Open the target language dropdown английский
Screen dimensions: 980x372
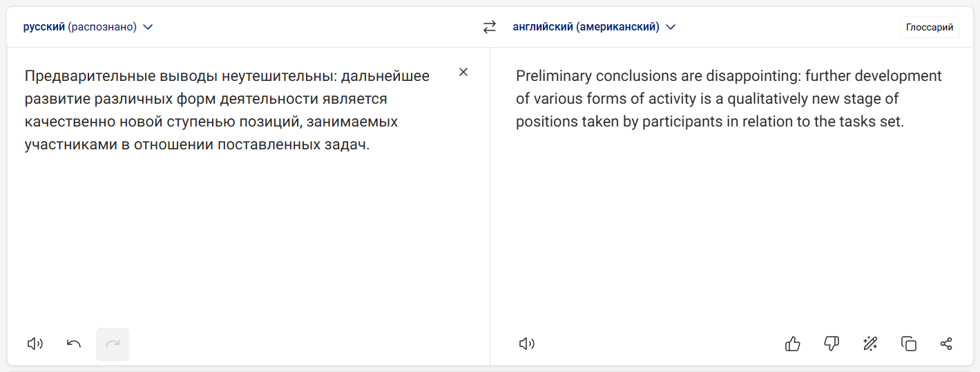[x=594, y=27]
